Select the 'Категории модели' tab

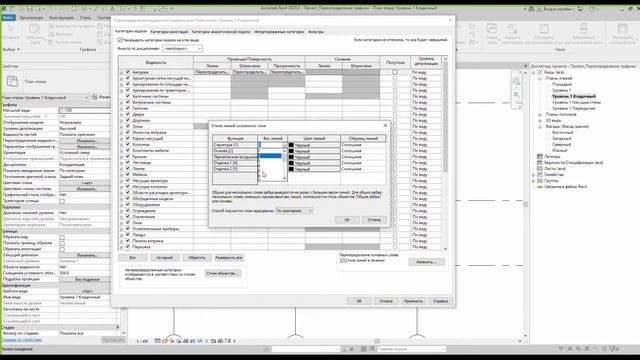[131, 31]
